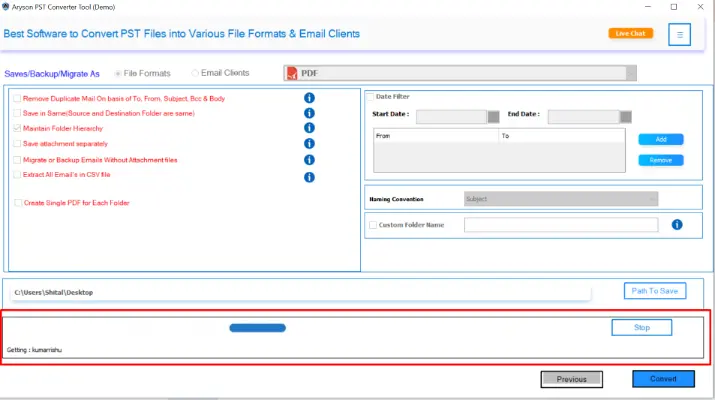The height and width of the screenshot is (400, 715).
Task: Click the Aryson app icon in title bar
Action: 5,7
